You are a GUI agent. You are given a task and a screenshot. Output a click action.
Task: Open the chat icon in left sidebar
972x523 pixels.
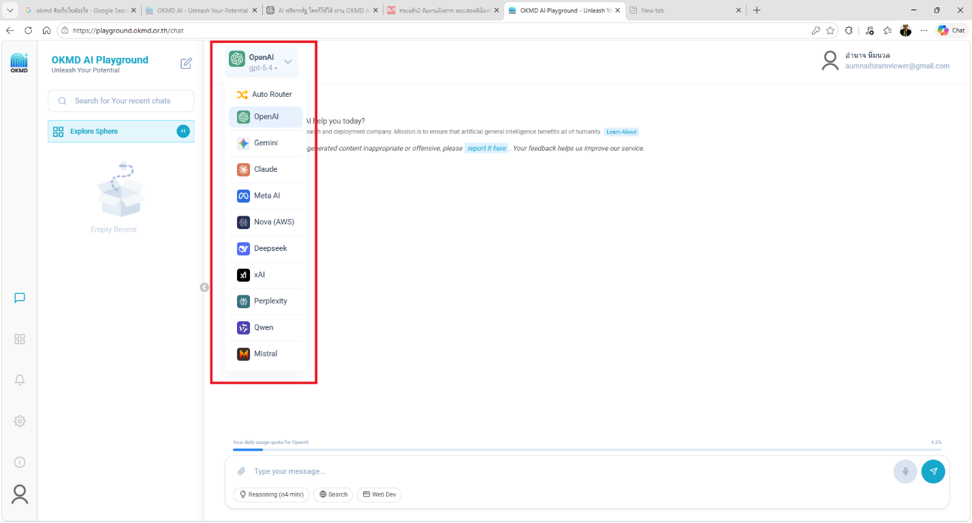[20, 298]
